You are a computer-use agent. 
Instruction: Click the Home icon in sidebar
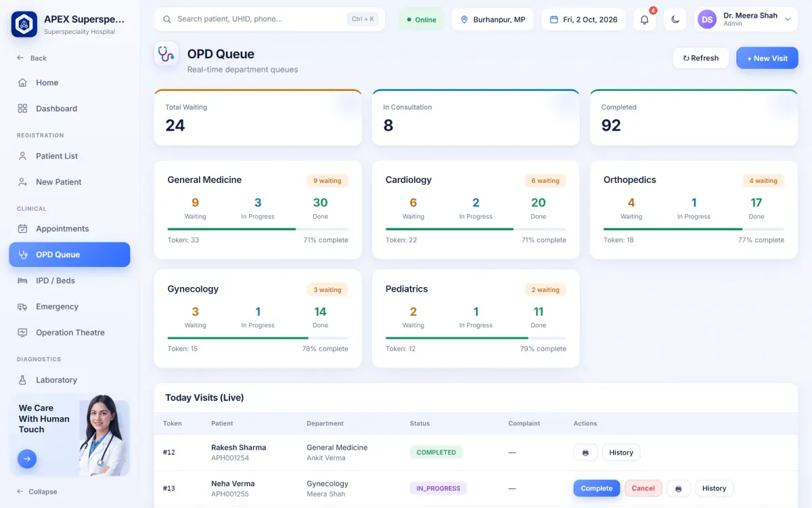point(22,83)
